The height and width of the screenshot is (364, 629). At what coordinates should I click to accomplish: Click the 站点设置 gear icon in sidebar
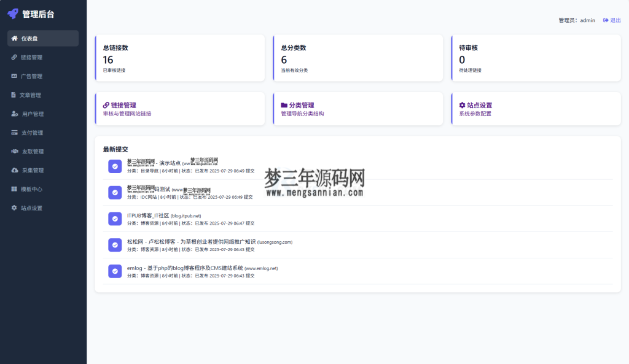point(13,207)
